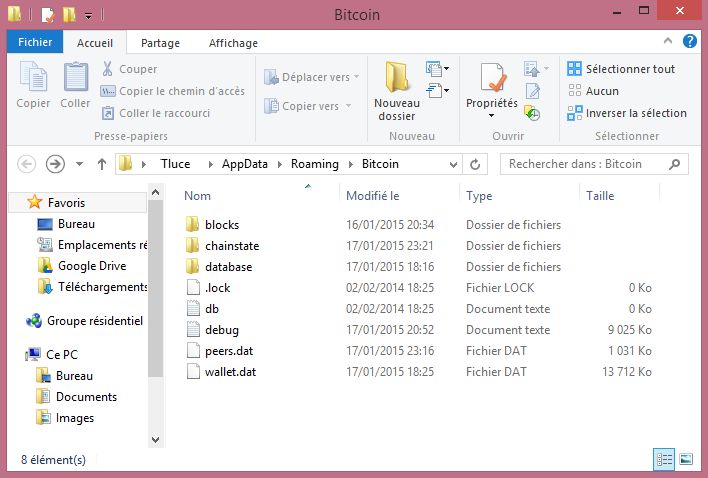Screen dimensions: 708x478
Task: Expand the Déplacer vers dropdown
Action: [356, 78]
